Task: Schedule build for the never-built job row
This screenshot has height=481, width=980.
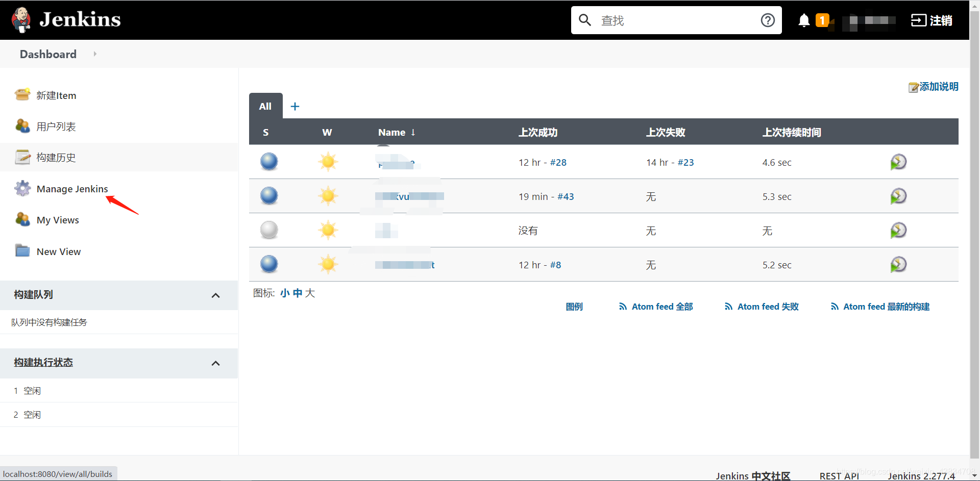Action: click(x=898, y=231)
